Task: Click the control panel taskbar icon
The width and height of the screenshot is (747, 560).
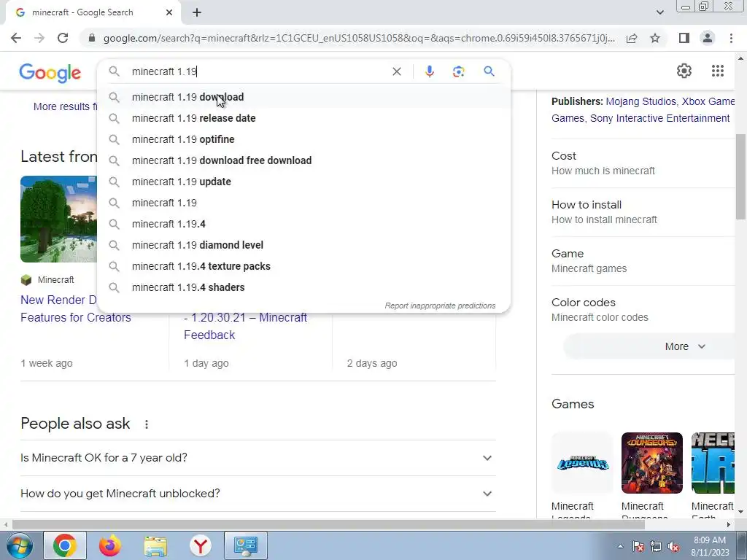Action: click(245, 545)
